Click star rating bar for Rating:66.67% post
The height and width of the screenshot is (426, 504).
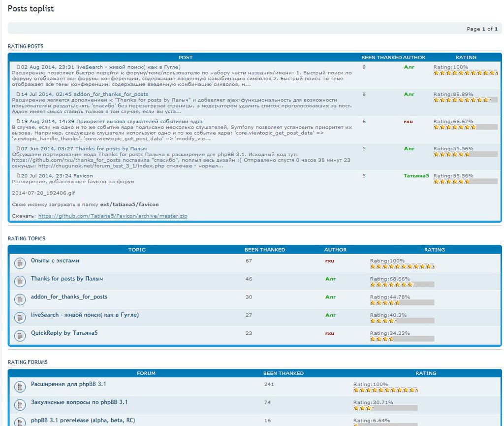tap(466, 127)
